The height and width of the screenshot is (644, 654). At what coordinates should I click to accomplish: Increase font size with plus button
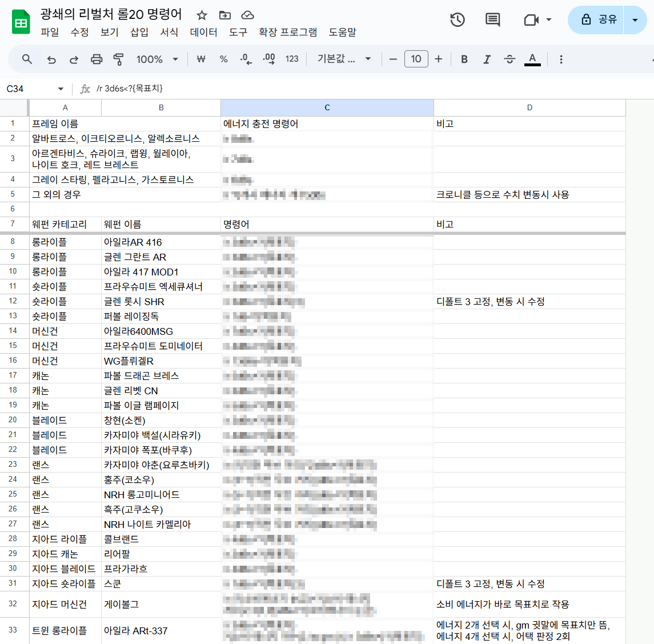pos(438,59)
